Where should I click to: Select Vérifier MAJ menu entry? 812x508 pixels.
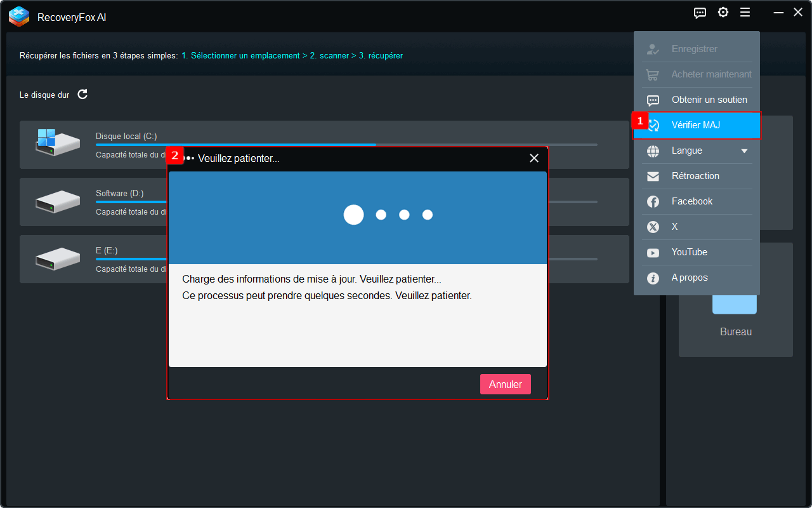(696, 125)
